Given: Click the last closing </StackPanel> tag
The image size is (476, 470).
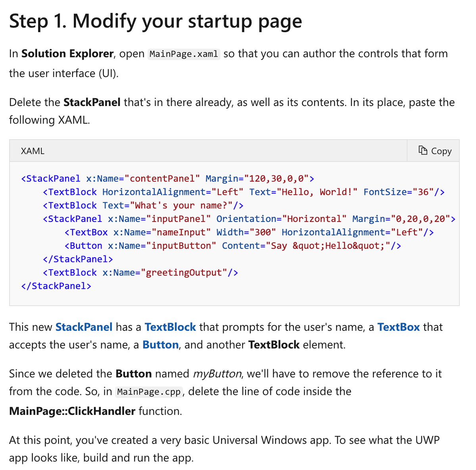Looking at the screenshot, I should click(56, 286).
